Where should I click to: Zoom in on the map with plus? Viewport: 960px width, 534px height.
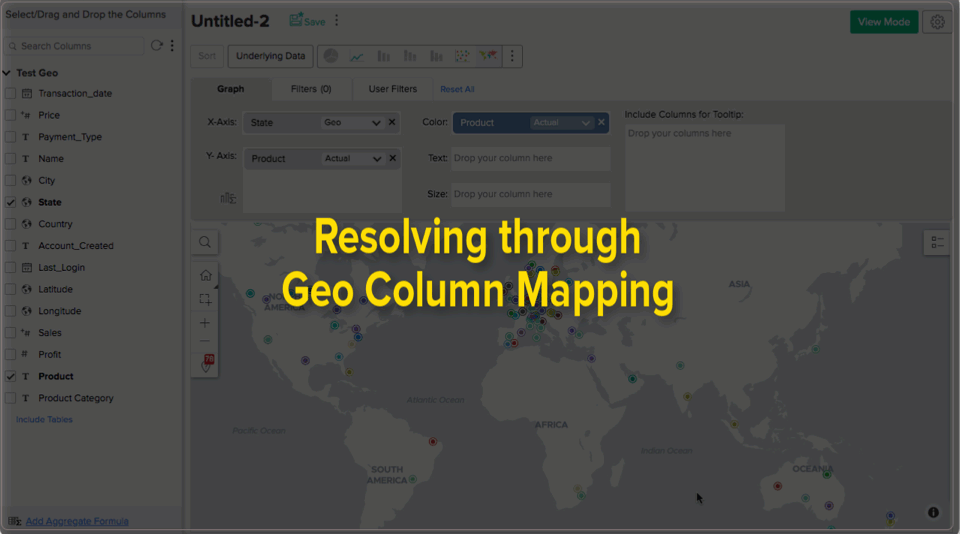205,323
